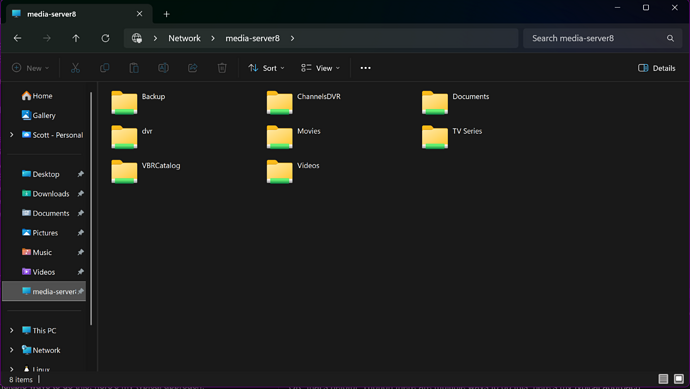Unpin Desktop from Quick access
This screenshot has height=389, width=690.
[x=81, y=174]
